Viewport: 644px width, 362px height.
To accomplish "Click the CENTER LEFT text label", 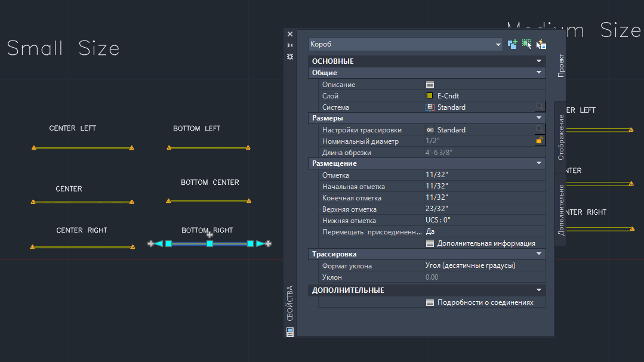I will 73,128.
